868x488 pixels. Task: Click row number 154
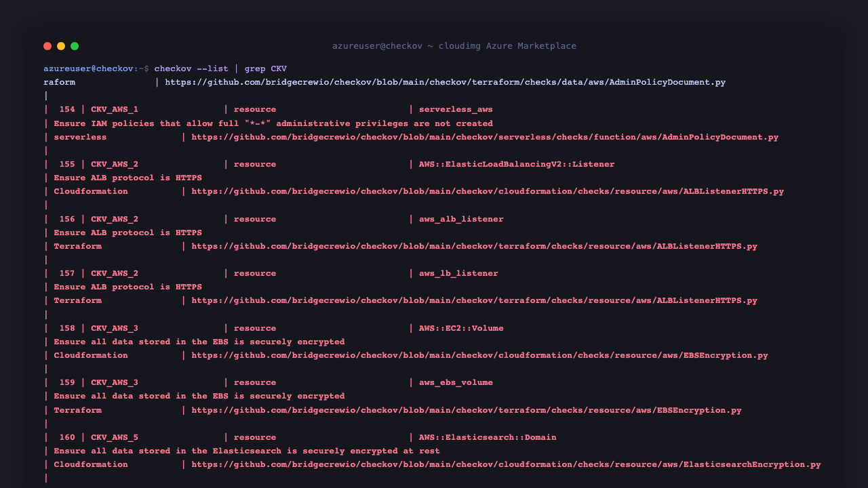click(67, 109)
